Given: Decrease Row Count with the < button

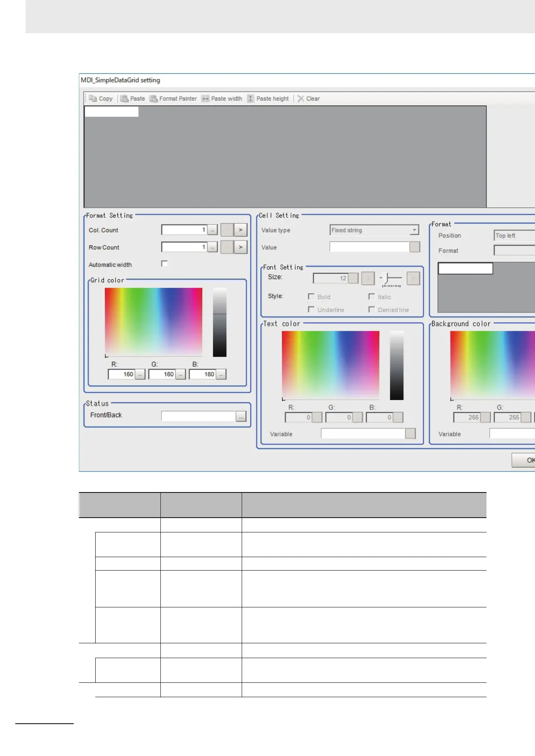Looking at the screenshot, I should (227, 247).
